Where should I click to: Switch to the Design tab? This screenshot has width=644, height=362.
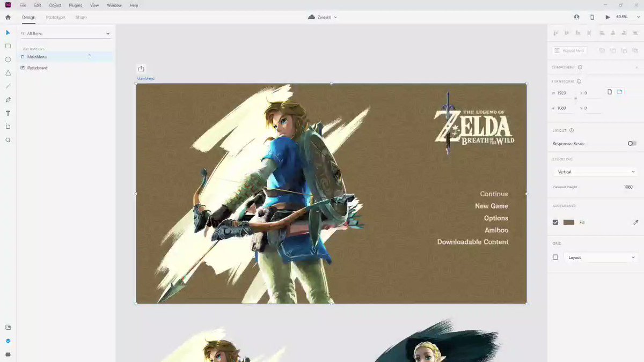pyautogui.click(x=29, y=17)
